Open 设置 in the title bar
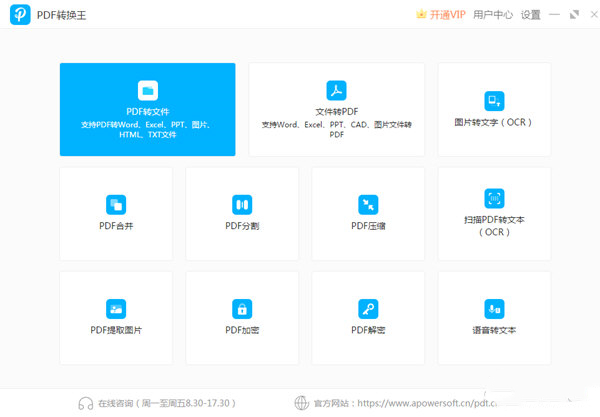This screenshot has height=417, width=600. pos(531,15)
